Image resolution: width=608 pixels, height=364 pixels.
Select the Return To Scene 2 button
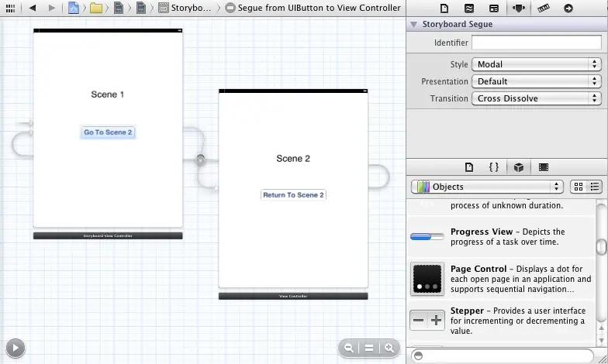tap(293, 195)
